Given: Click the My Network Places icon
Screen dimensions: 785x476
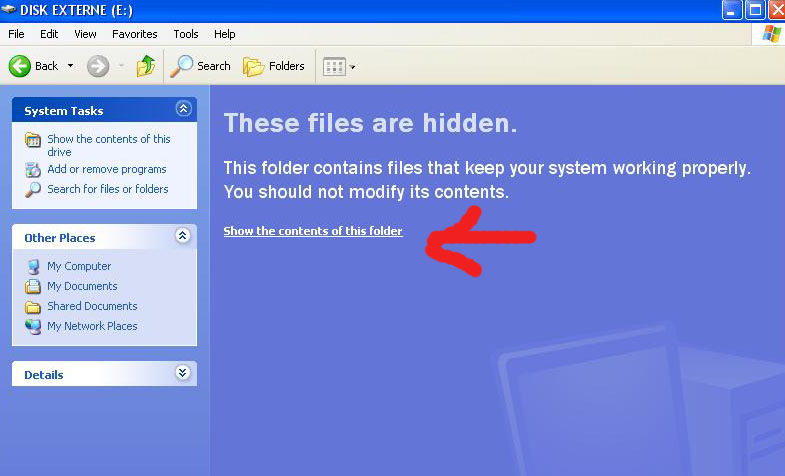Looking at the screenshot, I should pyautogui.click(x=33, y=326).
